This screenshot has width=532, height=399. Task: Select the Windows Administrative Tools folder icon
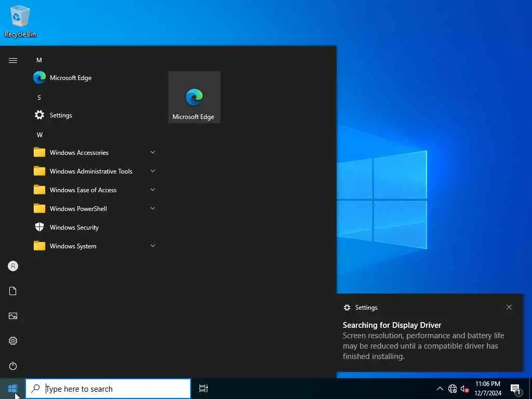[39, 171]
